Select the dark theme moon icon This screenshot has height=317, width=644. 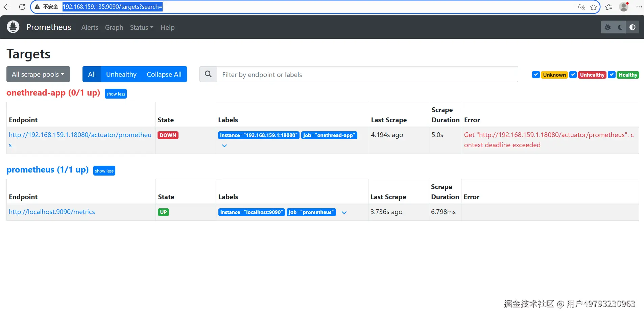[x=620, y=27]
